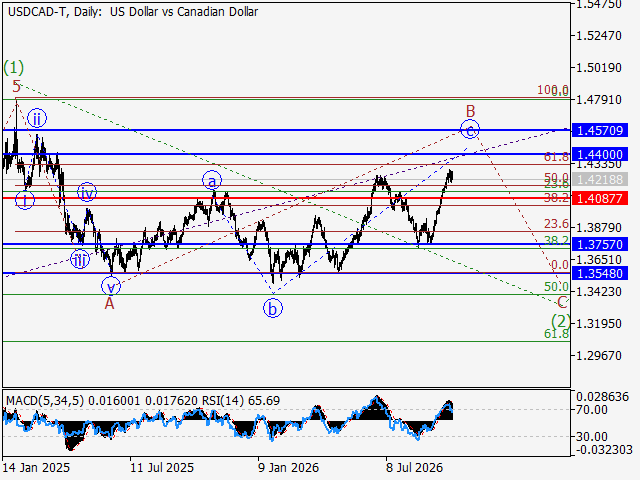Click the 1.35480 blue price label
Screen dimensions: 640x480
pyautogui.click(x=600, y=273)
